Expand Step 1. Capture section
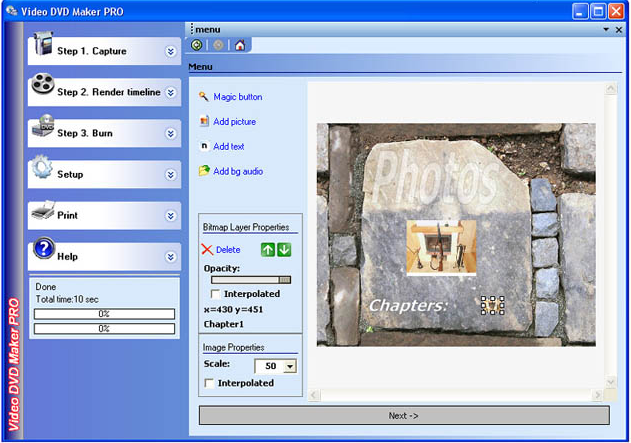 (171, 51)
